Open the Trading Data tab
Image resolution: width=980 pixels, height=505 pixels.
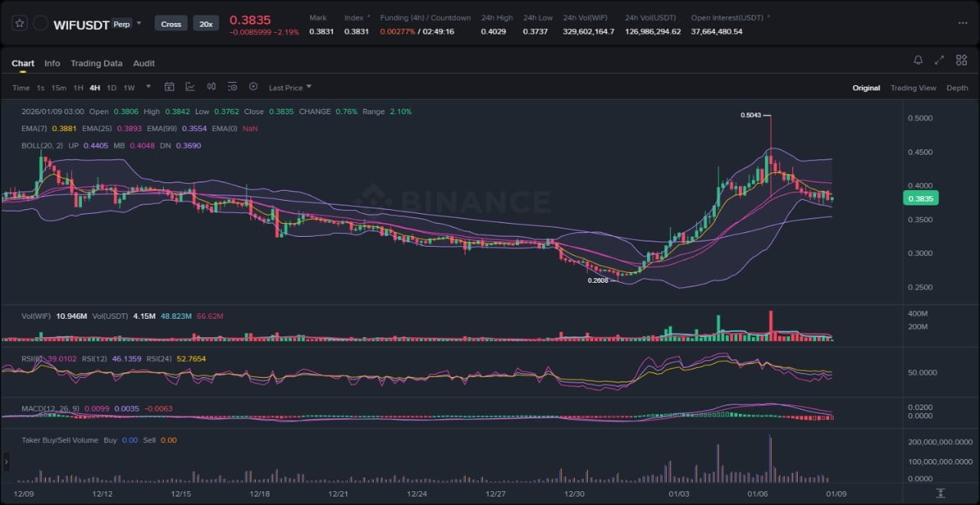[x=96, y=64]
